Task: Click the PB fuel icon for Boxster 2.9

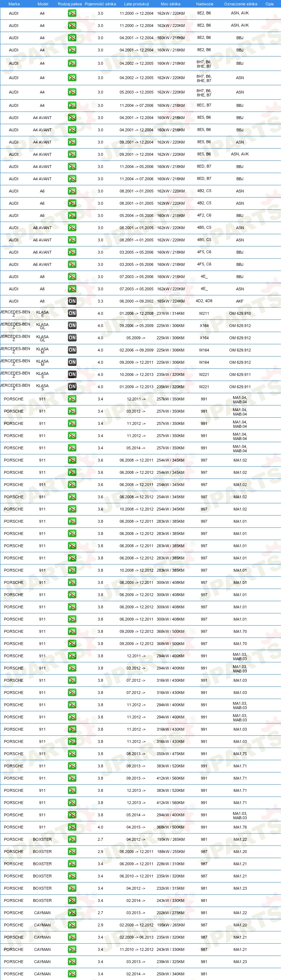Action: pyautogui.click(x=72, y=852)
